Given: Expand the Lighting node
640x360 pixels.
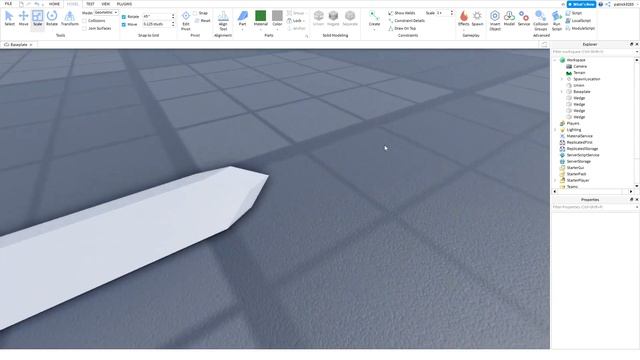Looking at the screenshot, I should point(555,129).
